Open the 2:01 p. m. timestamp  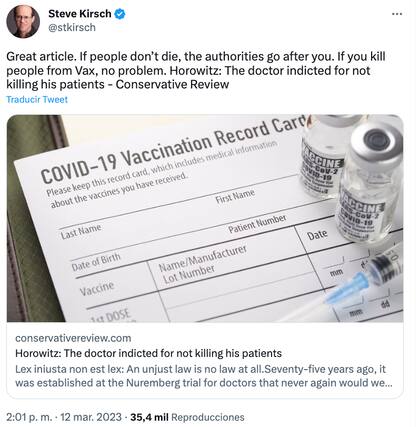(x=29, y=417)
